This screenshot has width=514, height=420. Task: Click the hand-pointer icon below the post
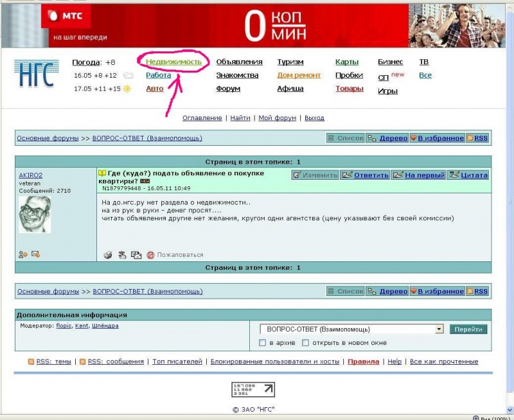tap(122, 255)
